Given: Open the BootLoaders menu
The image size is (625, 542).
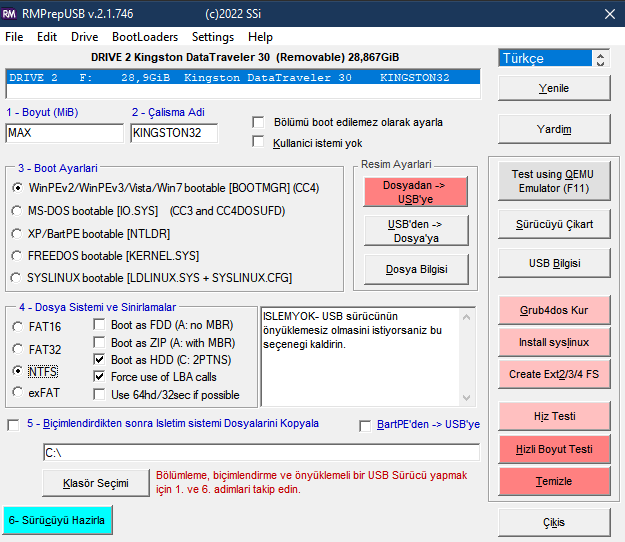Looking at the screenshot, I should point(145,37).
